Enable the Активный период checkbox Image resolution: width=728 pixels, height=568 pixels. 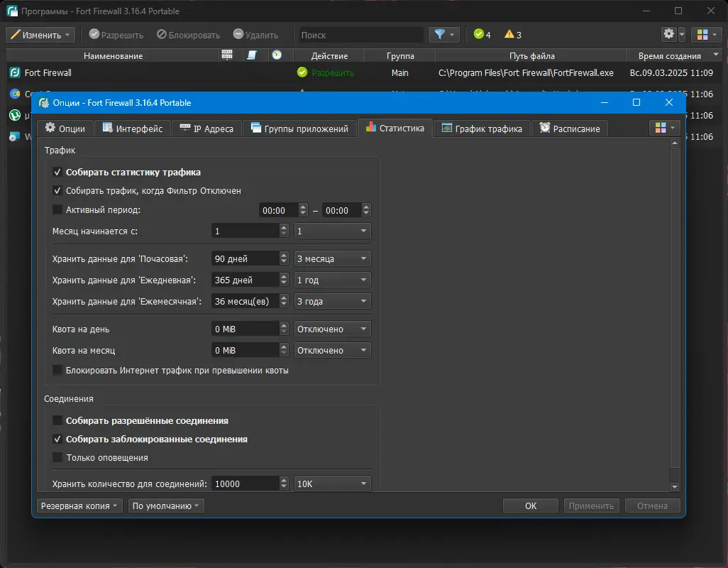pos(57,210)
